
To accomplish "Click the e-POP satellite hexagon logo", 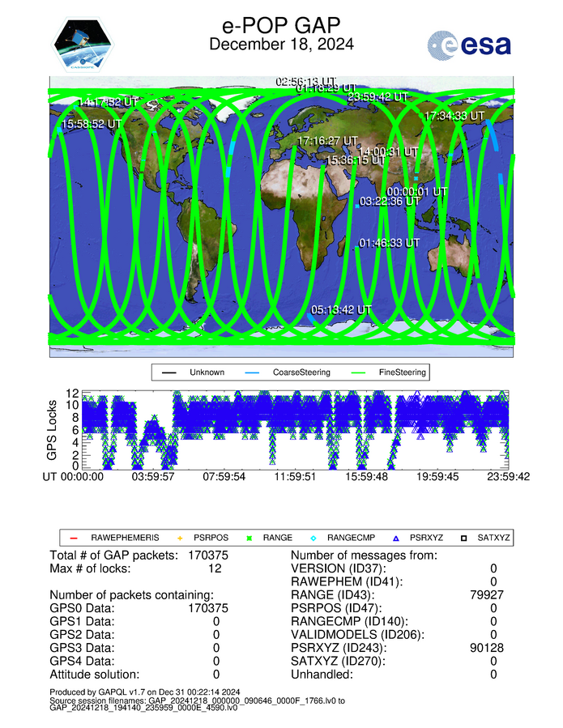I will [x=83, y=46].
